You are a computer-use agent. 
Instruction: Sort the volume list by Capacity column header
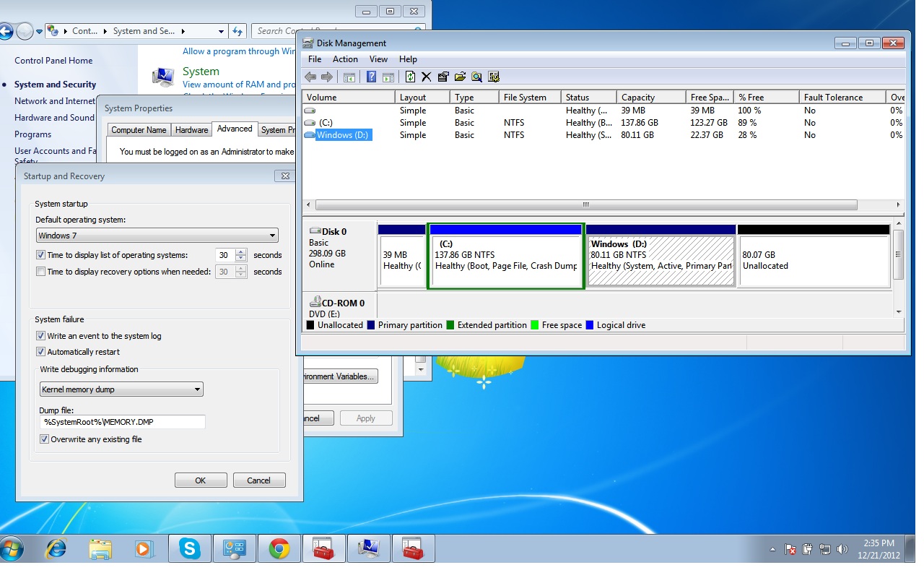(651, 98)
